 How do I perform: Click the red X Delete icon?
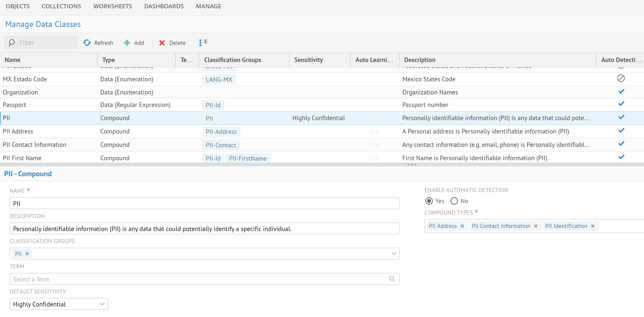[162, 43]
